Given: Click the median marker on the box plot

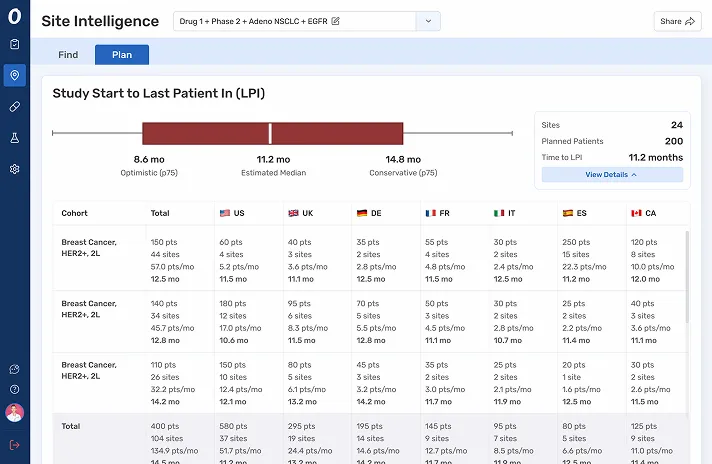Looking at the screenshot, I should tap(270, 133).
